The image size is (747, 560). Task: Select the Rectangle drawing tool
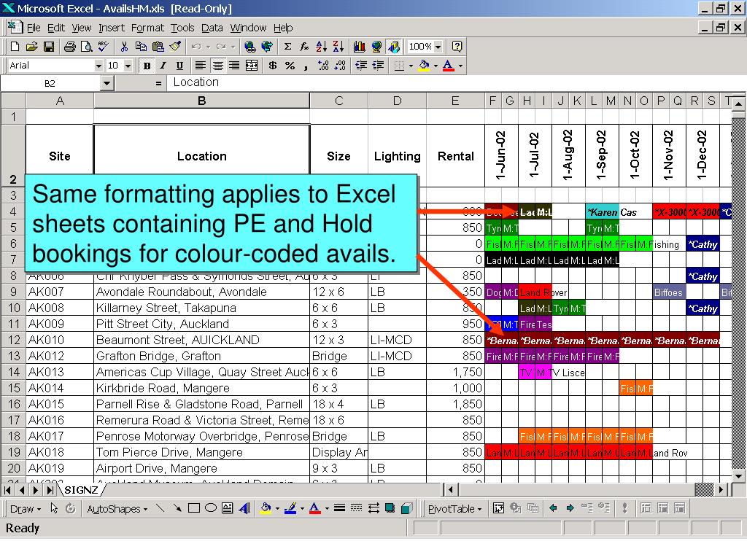[194, 508]
